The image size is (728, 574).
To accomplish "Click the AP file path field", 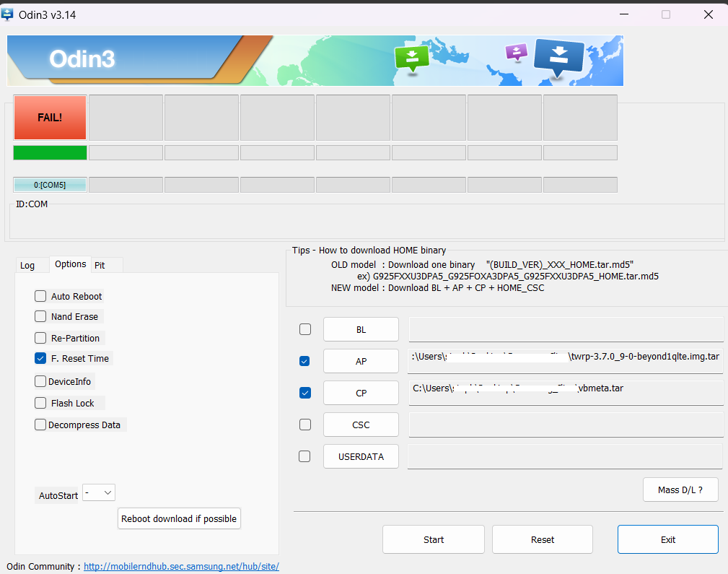I will (x=566, y=361).
